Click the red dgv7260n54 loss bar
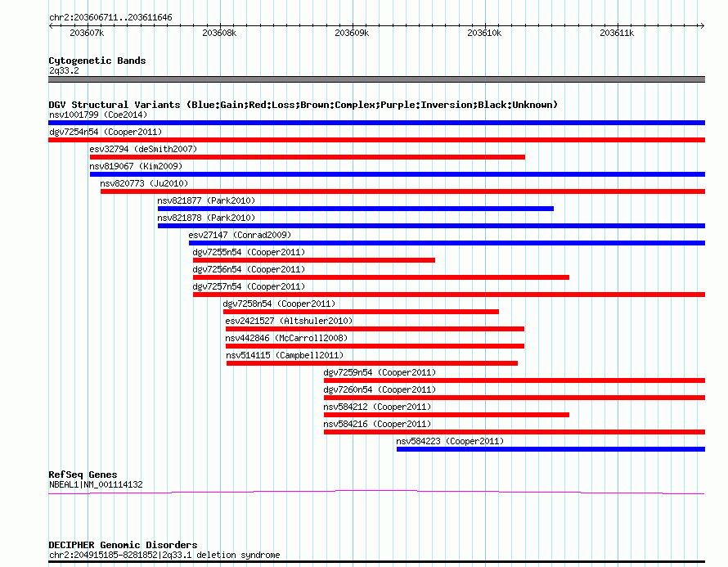This screenshot has width=728, height=567. [x=515, y=398]
